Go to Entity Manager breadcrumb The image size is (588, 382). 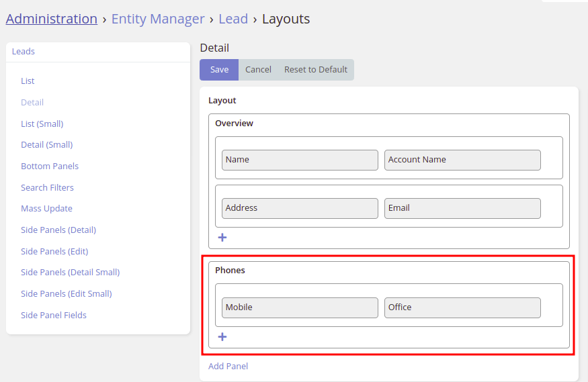click(158, 19)
